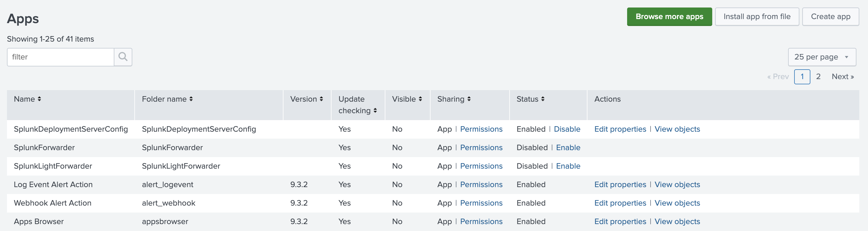The height and width of the screenshot is (231, 868).
Task: Enable the SplunkForwarder app
Action: (568, 148)
